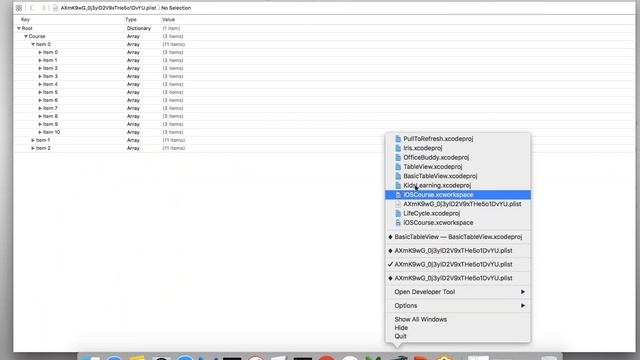Screen dimensions: 640x360
Task: Collapse the Root dictionary triangle
Action: click(x=19, y=28)
